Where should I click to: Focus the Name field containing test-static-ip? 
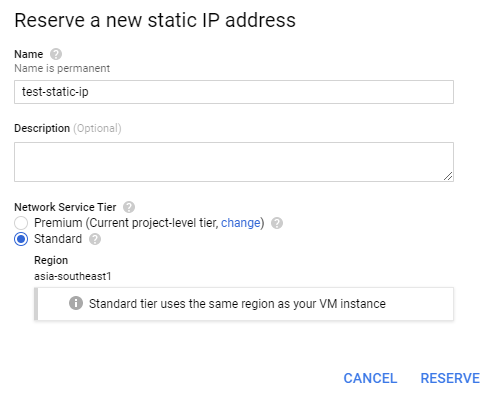234,92
